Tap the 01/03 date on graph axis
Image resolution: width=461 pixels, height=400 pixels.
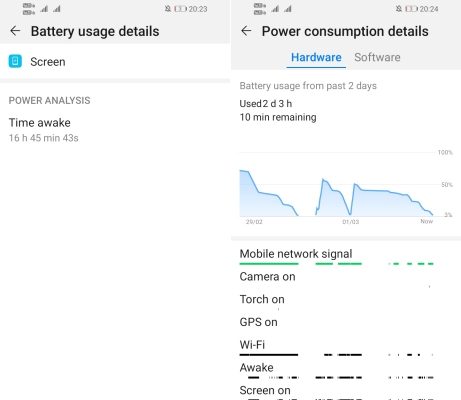[351, 222]
